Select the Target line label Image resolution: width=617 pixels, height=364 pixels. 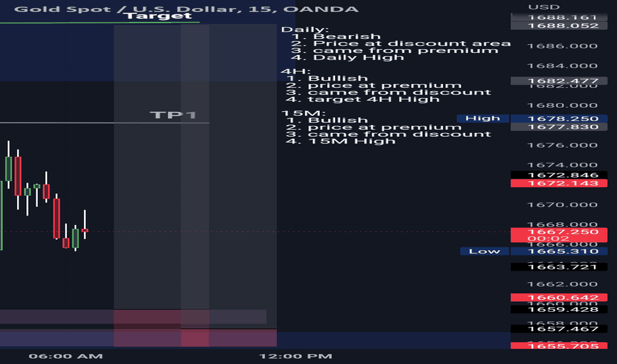tap(159, 16)
